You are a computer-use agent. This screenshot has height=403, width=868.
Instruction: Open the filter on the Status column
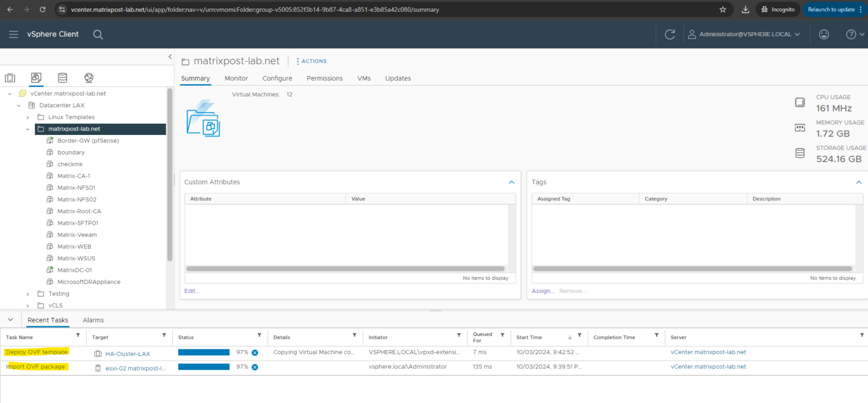[259, 337]
